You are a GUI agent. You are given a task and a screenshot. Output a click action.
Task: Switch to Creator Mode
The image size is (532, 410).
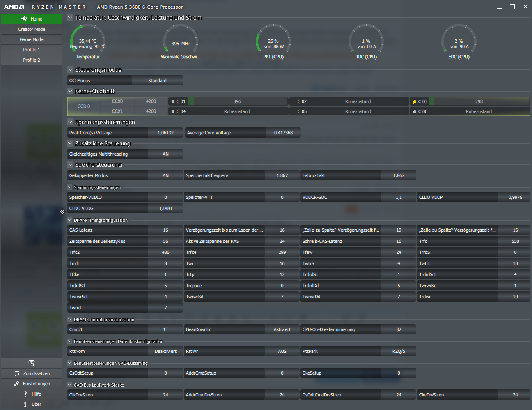[x=32, y=29]
